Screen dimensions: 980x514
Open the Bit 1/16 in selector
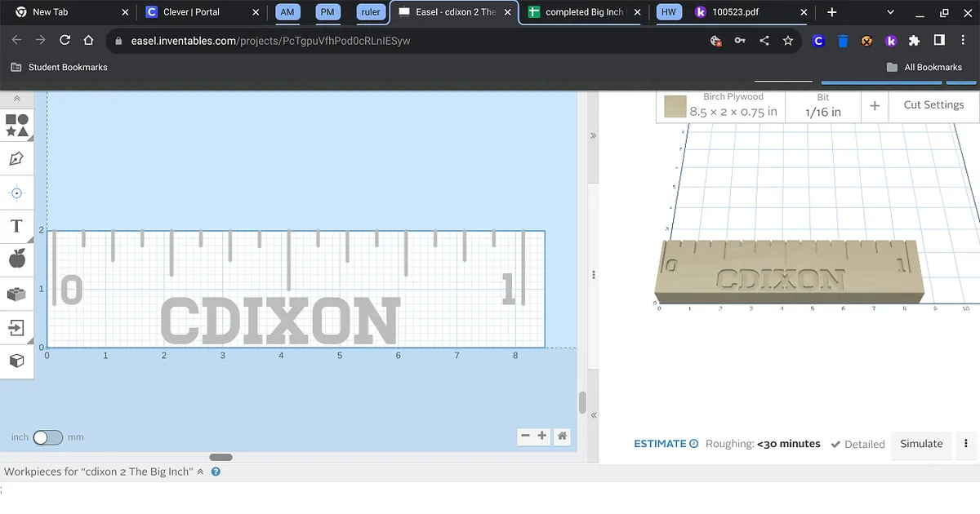(x=822, y=105)
